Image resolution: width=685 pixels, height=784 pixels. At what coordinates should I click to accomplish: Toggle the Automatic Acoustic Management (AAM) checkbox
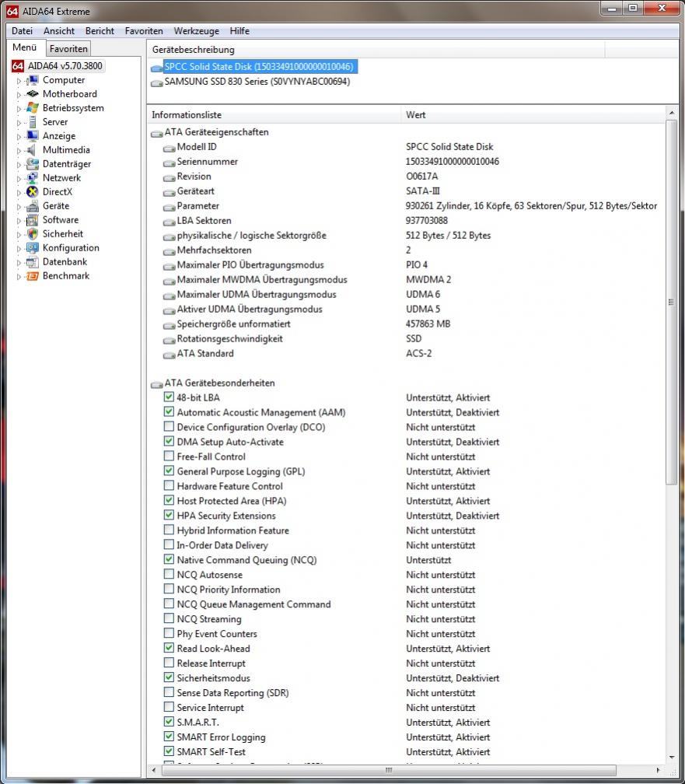(169, 412)
